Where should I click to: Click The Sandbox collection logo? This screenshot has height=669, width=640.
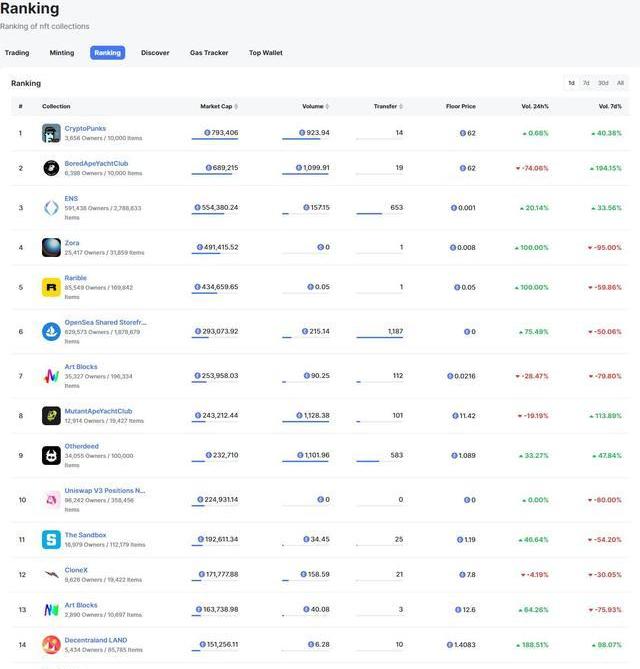[x=51, y=539]
